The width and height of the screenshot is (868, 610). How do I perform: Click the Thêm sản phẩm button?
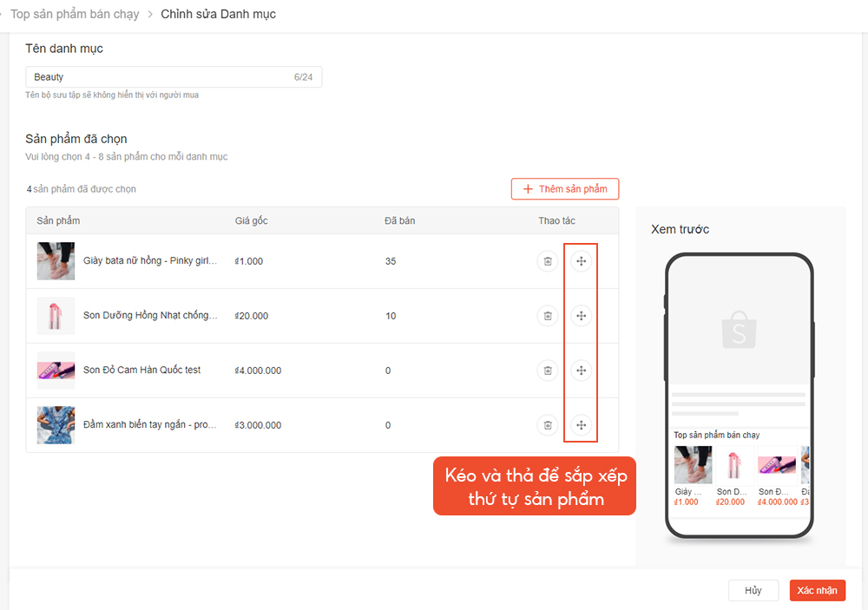[x=564, y=189]
